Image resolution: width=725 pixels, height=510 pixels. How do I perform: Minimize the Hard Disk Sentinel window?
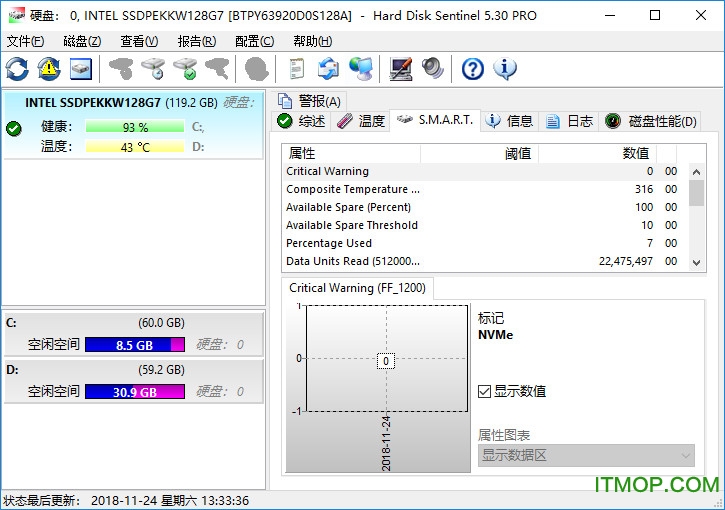tap(610, 15)
